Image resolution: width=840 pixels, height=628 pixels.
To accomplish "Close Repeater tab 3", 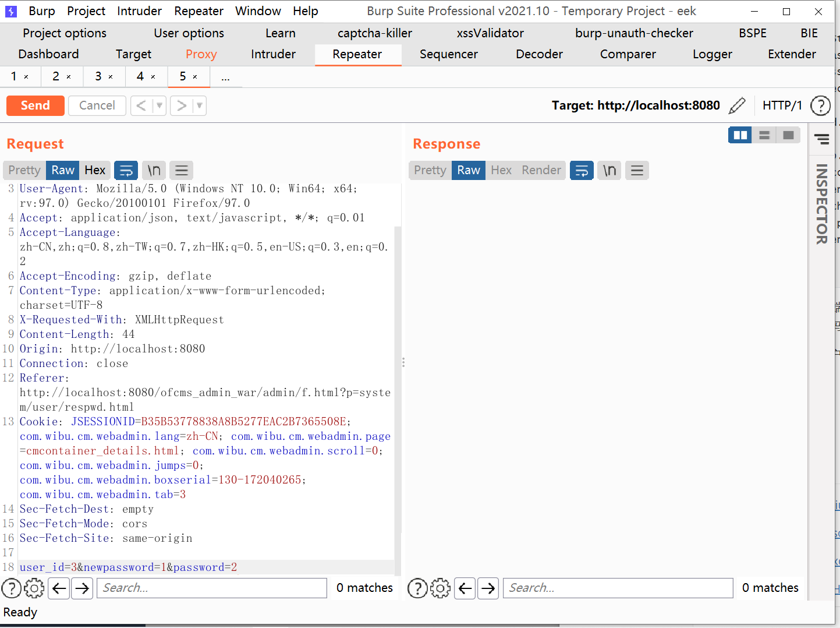I will tap(111, 77).
